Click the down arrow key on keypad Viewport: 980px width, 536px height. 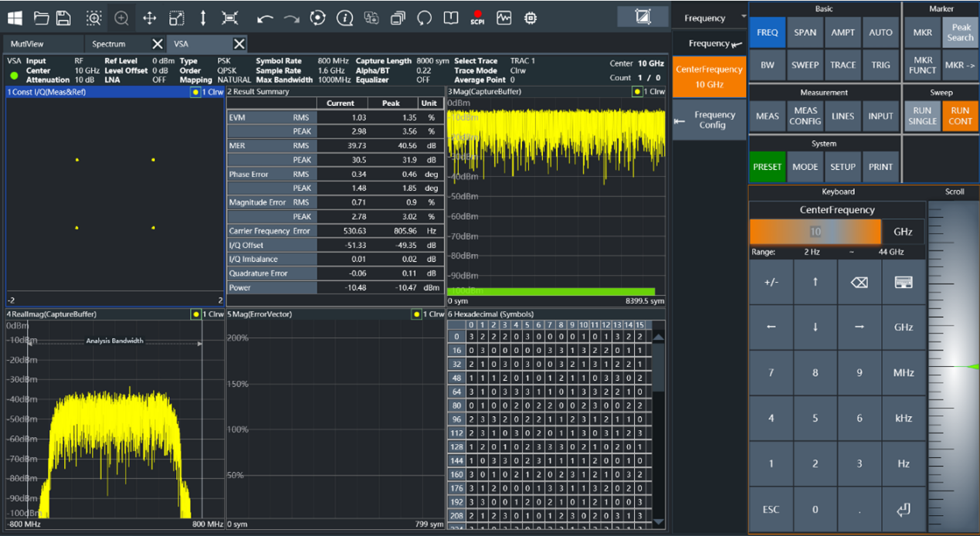(815, 327)
